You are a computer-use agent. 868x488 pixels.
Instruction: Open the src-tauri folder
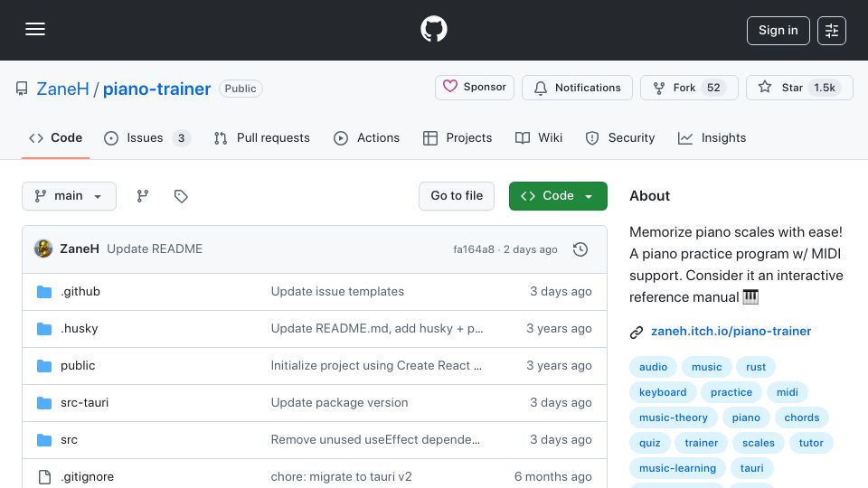(85, 403)
